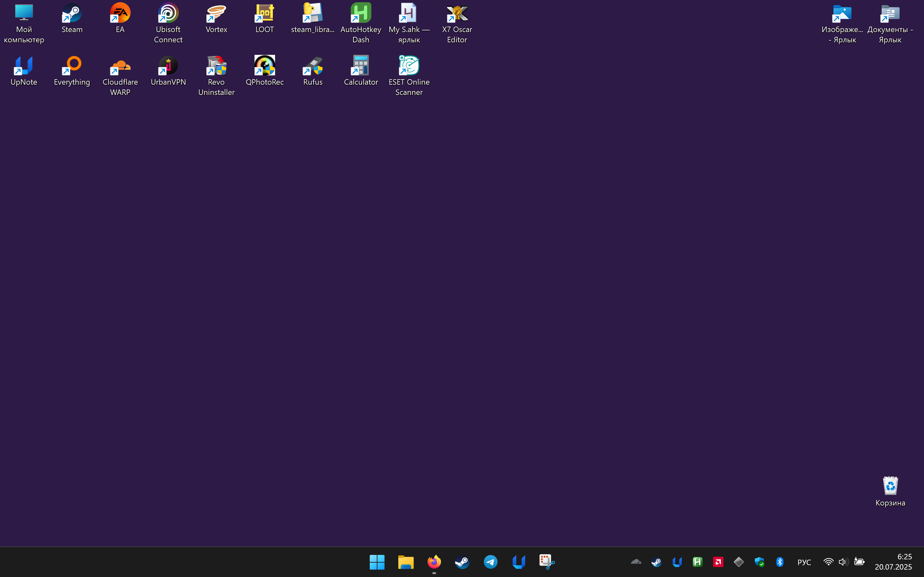
Task: Select the QPhotoRec desktop shortcut
Action: 264,71
